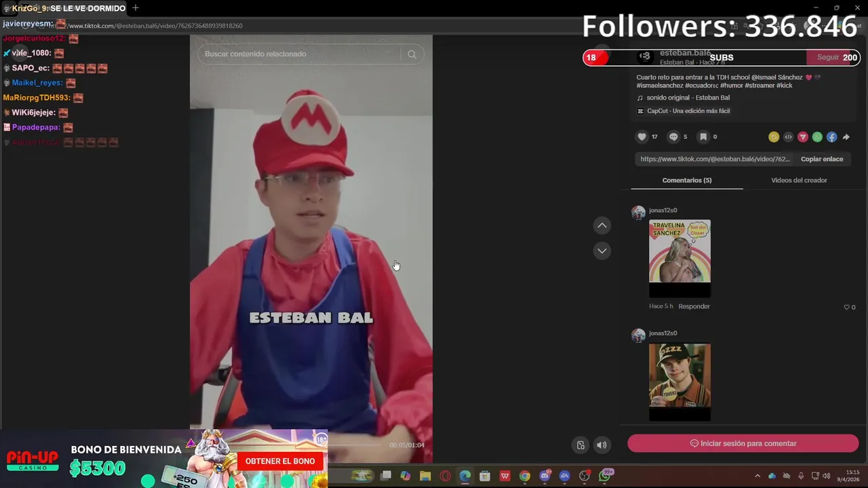
Task: Open Microsoft Store from the taskbar
Action: (x=485, y=476)
